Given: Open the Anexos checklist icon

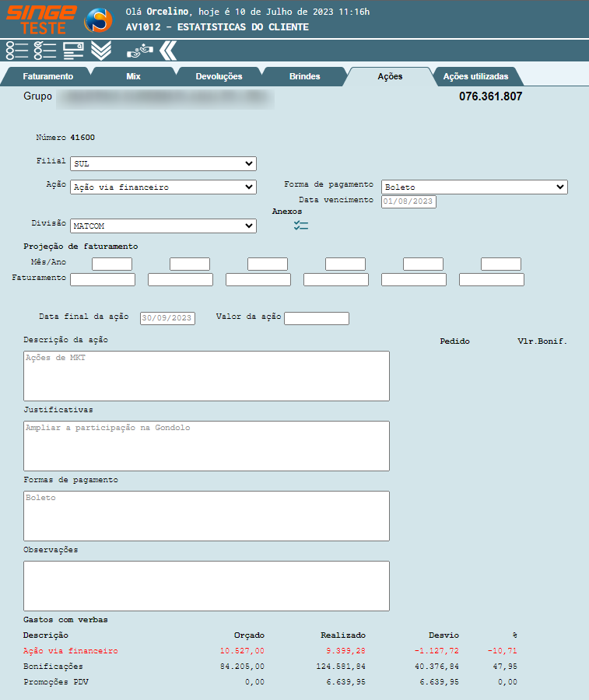Looking at the screenshot, I should tap(301, 225).
